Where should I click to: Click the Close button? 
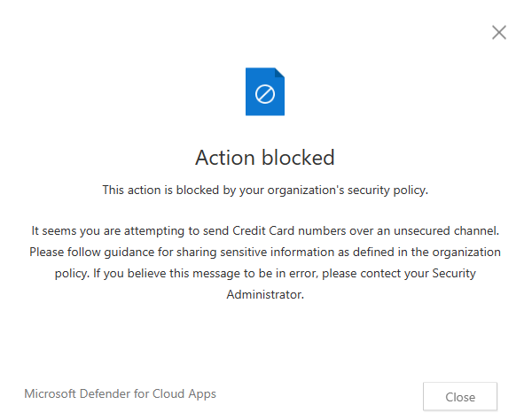click(x=459, y=397)
